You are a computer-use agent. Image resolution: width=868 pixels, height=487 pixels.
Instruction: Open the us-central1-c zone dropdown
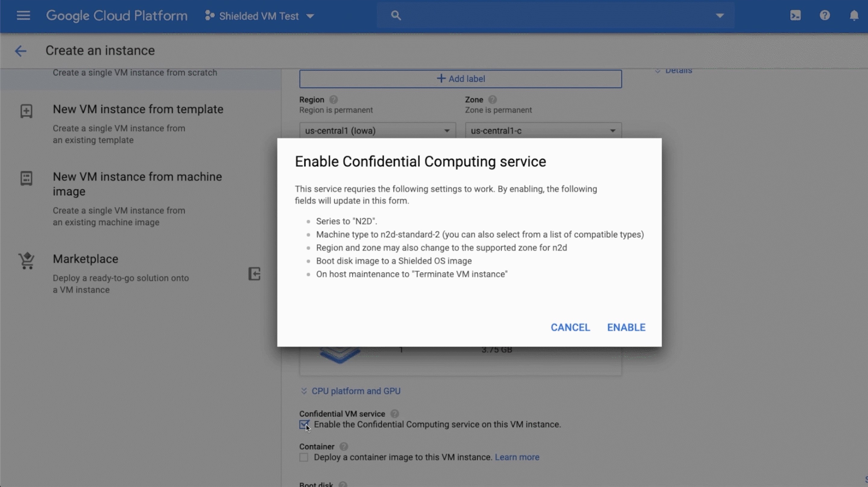coord(543,131)
